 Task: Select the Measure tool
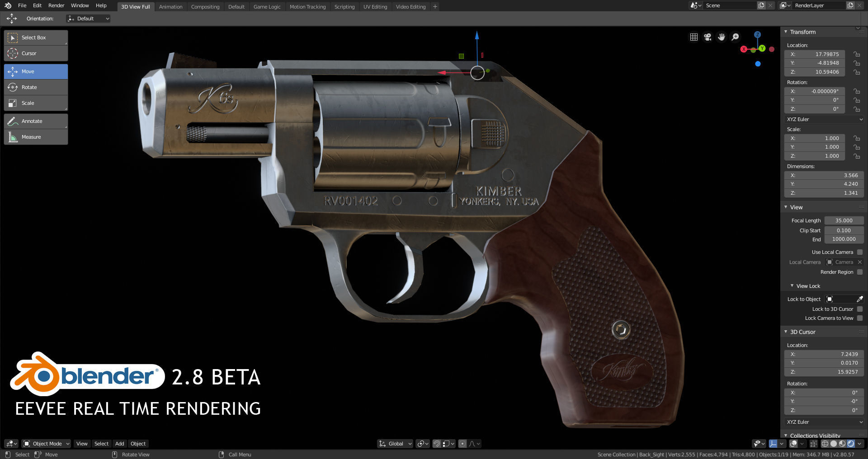36,137
